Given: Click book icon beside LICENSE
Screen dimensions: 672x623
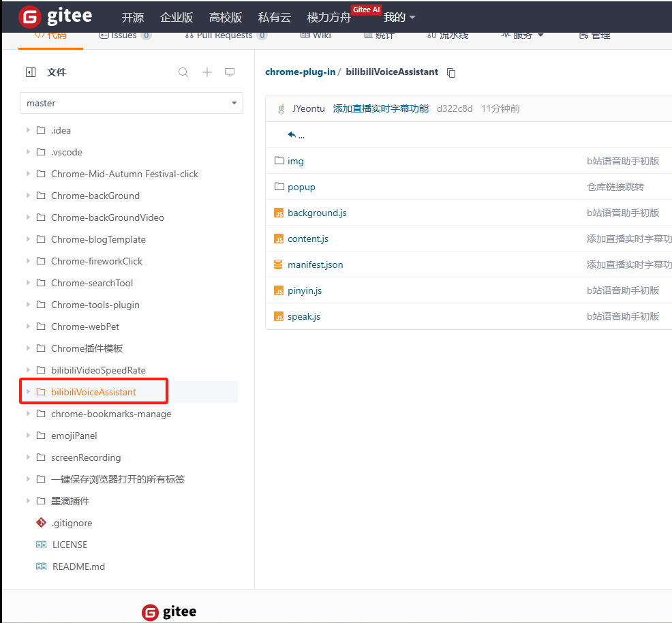Looking at the screenshot, I should click(x=41, y=545).
